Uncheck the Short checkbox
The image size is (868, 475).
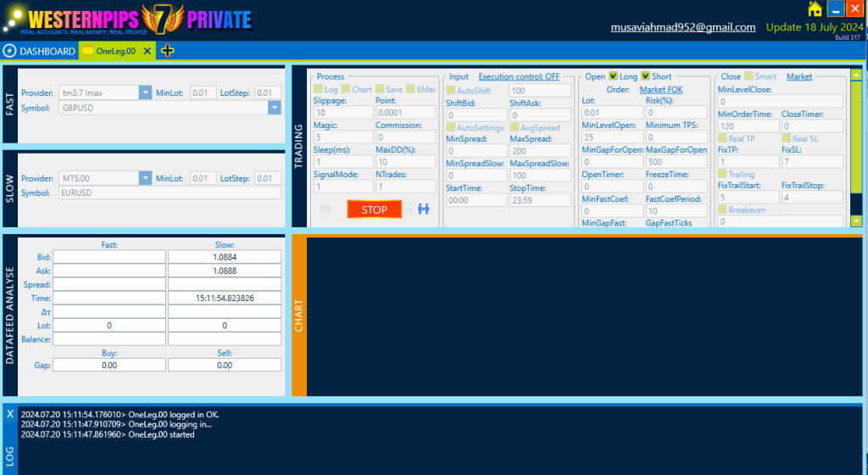(x=645, y=75)
